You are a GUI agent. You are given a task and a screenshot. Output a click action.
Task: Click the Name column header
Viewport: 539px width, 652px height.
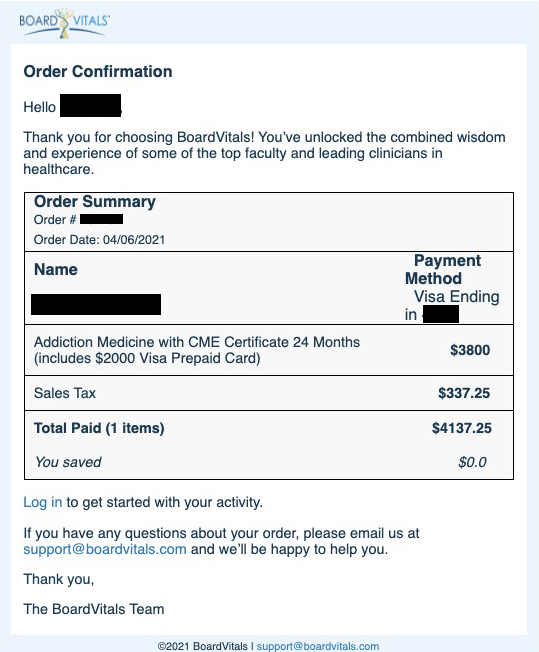point(56,269)
